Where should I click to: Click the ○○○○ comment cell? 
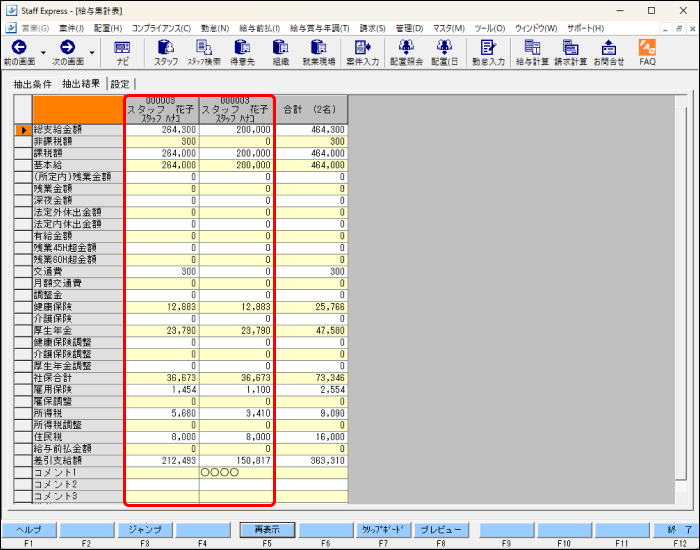(236, 472)
